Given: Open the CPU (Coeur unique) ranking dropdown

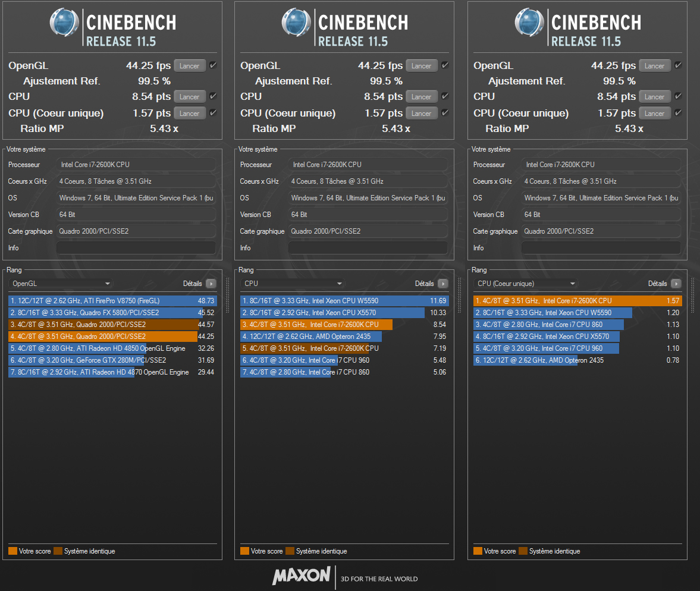Looking at the screenshot, I should [x=526, y=284].
